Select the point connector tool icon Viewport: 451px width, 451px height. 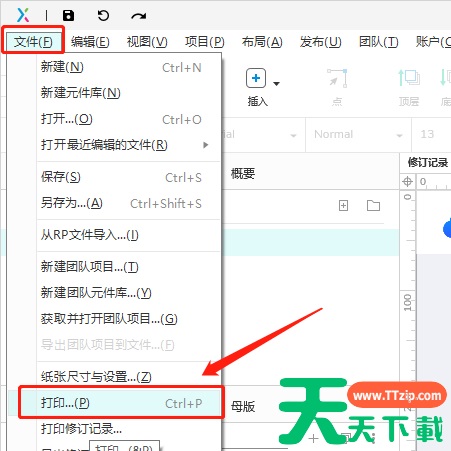point(337,79)
